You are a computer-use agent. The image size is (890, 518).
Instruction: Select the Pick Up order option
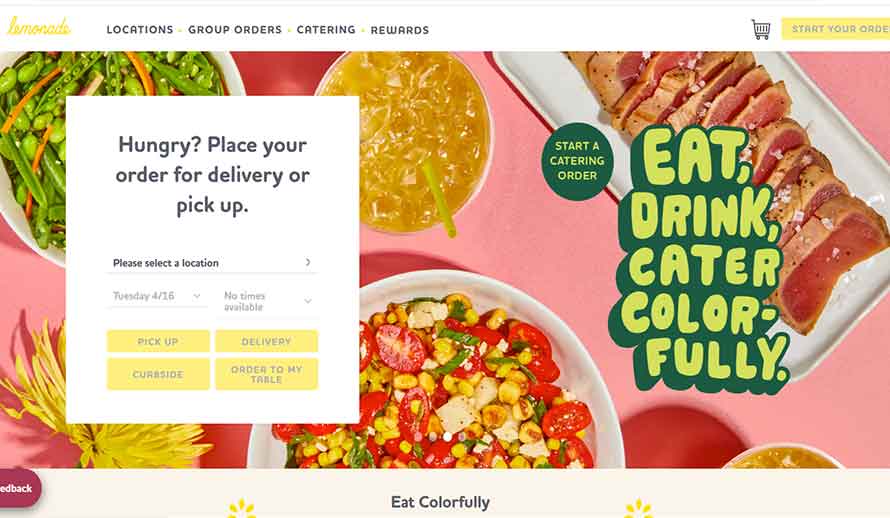(158, 342)
